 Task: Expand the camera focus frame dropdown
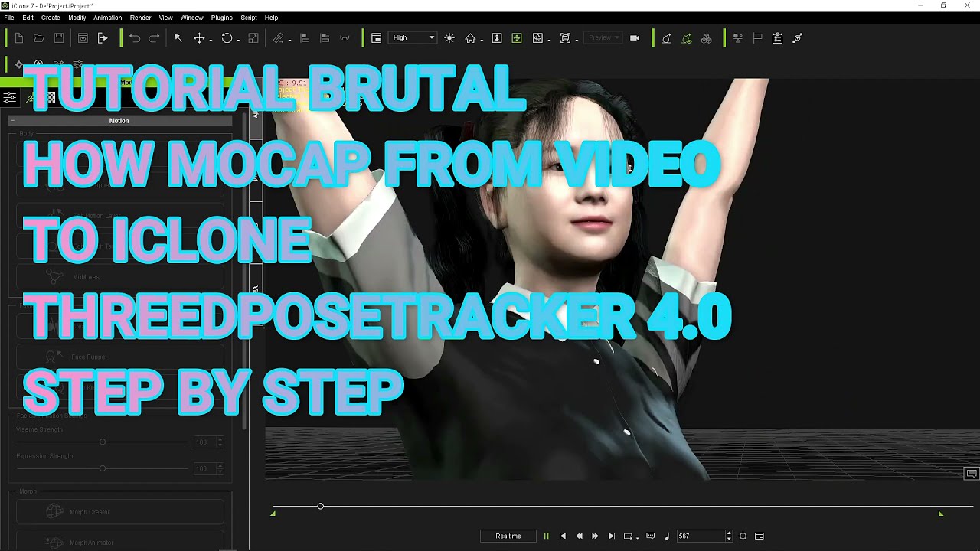click(x=577, y=40)
